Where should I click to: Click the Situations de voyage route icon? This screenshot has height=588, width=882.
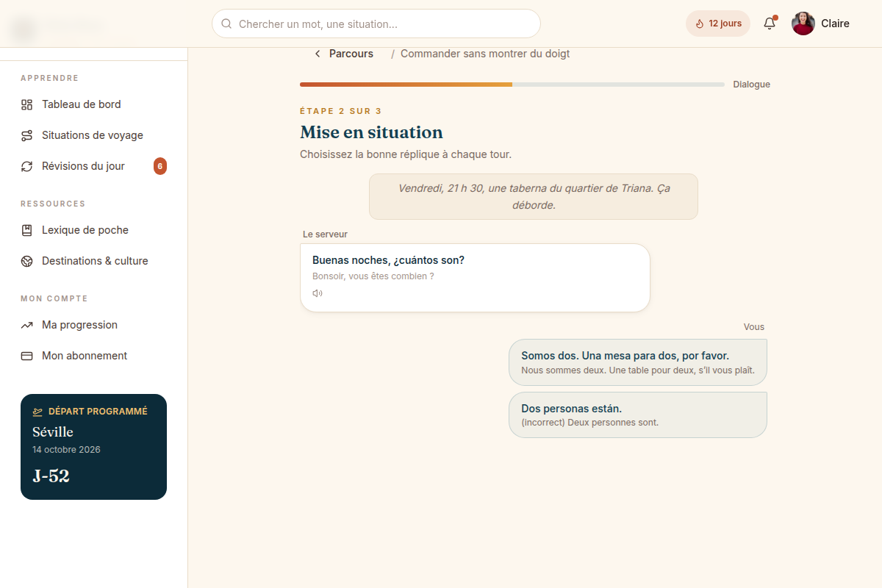(x=26, y=135)
